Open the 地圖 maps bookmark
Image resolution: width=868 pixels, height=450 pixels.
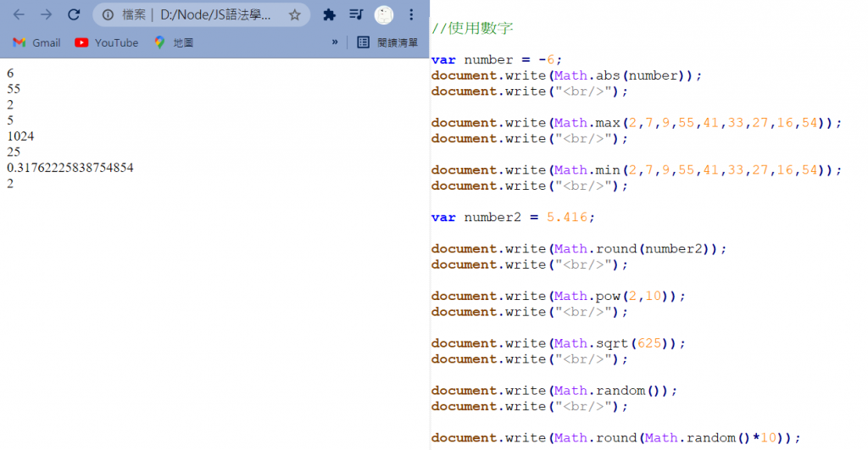[174, 42]
